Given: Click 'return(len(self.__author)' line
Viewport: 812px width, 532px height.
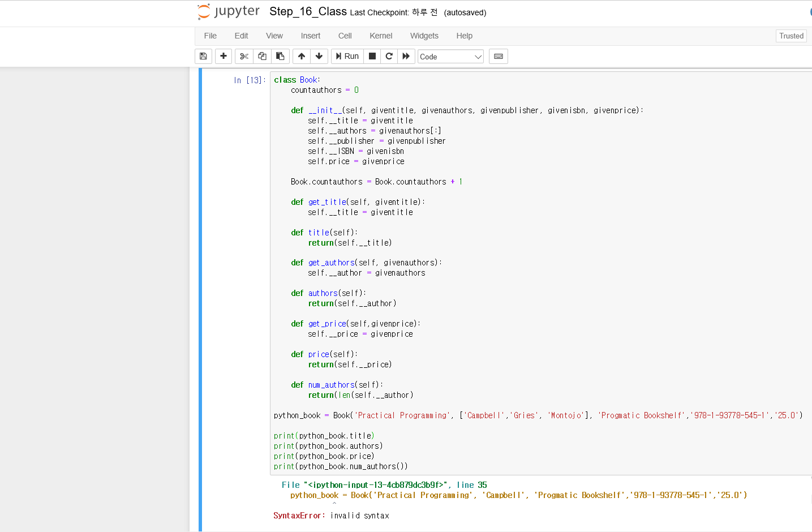Looking at the screenshot, I should (x=360, y=395).
